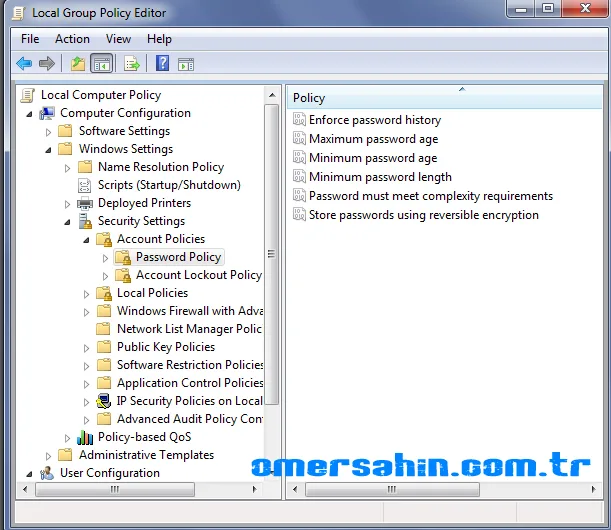Image resolution: width=611 pixels, height=530 pixels.
Task: Expand the Administrative Templates node
Action: click(48, 456)
